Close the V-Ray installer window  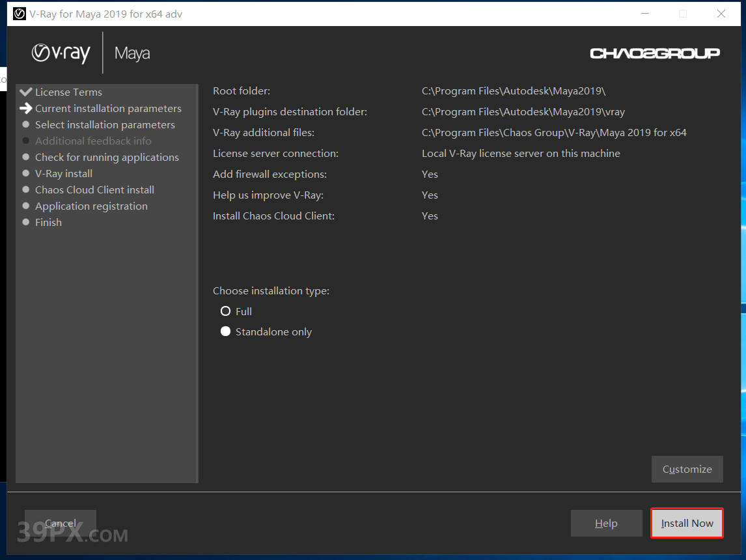(721, 14)
